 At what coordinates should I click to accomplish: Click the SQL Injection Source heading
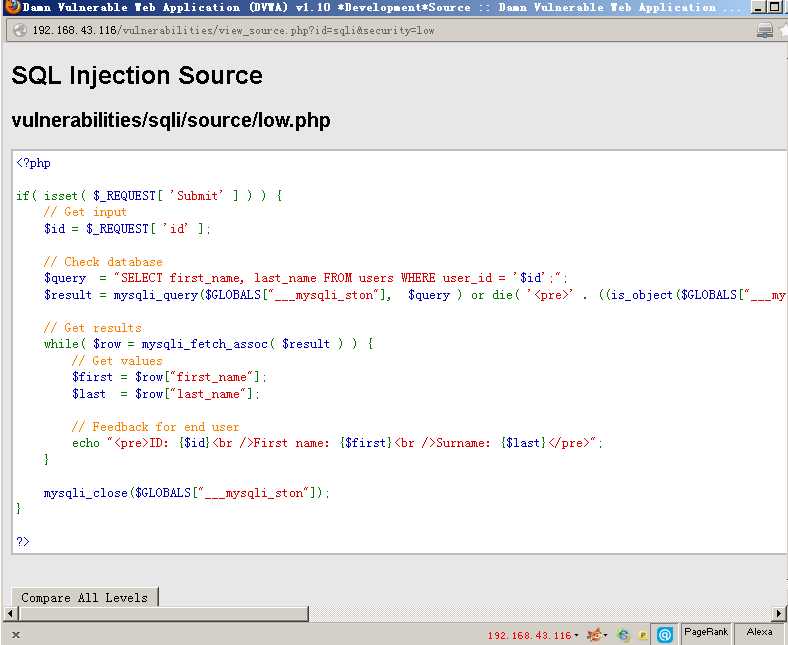pyautogui.click(x=137, y=76)
